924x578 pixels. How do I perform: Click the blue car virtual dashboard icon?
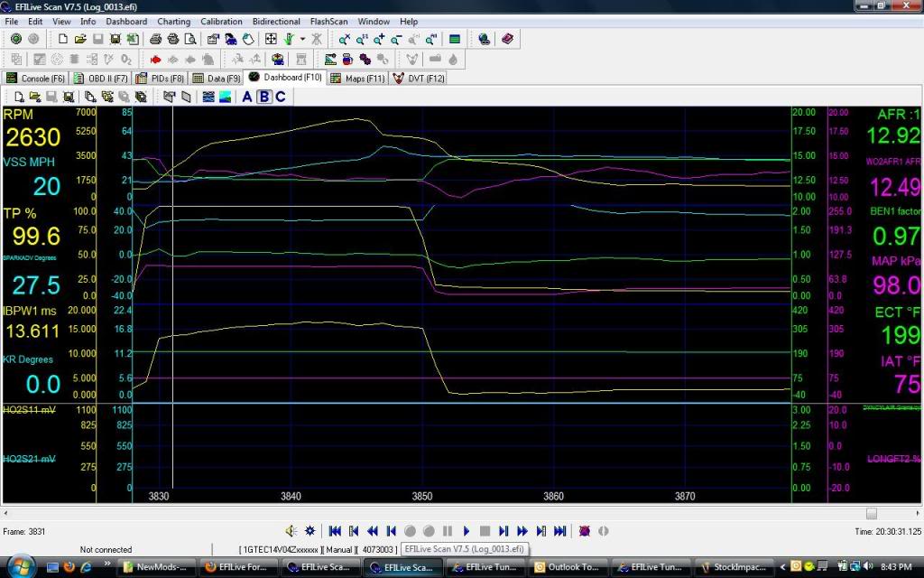click(278, 59)
